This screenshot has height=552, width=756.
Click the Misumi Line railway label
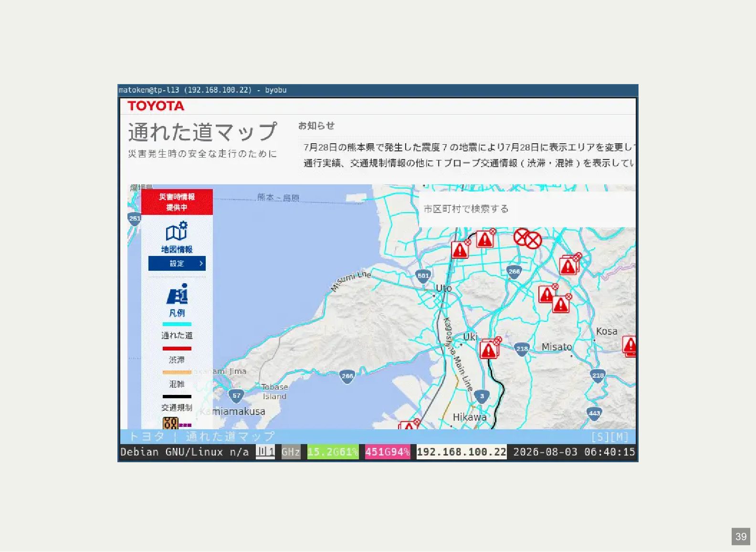[x=351, y=281]
